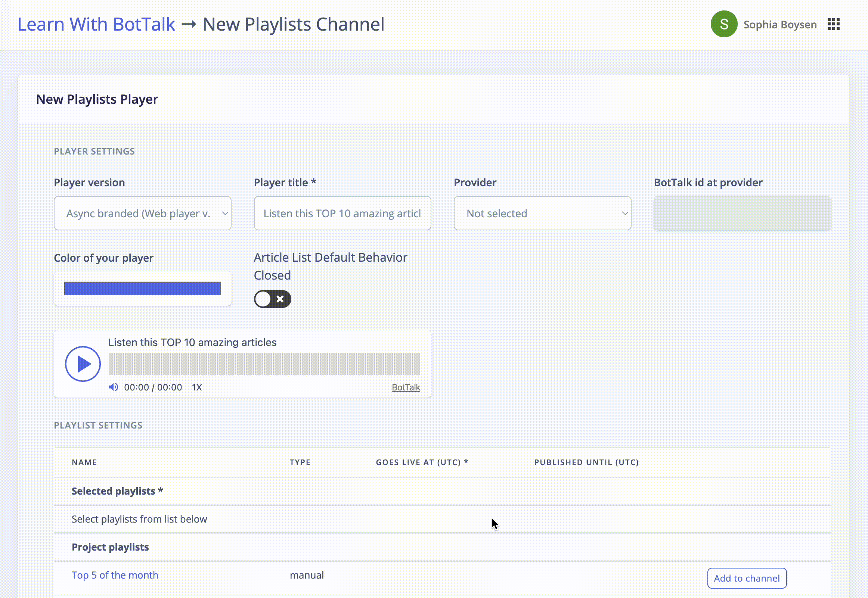Click the X icon on the toggle switch
868x598 pixels.
click(x=280, y=299)
